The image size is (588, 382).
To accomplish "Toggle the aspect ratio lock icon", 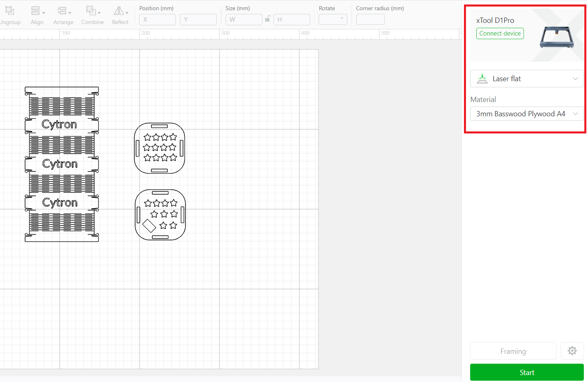I will (x=268, y=19).
